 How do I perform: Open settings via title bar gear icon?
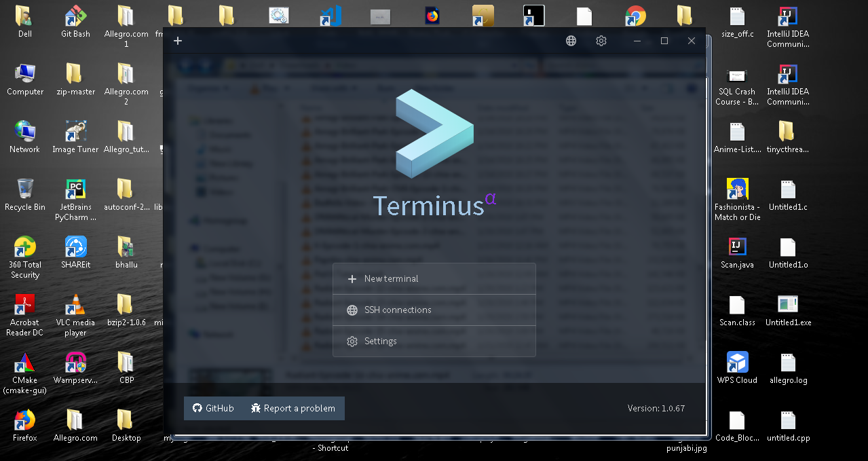click(x=601, y=41)
